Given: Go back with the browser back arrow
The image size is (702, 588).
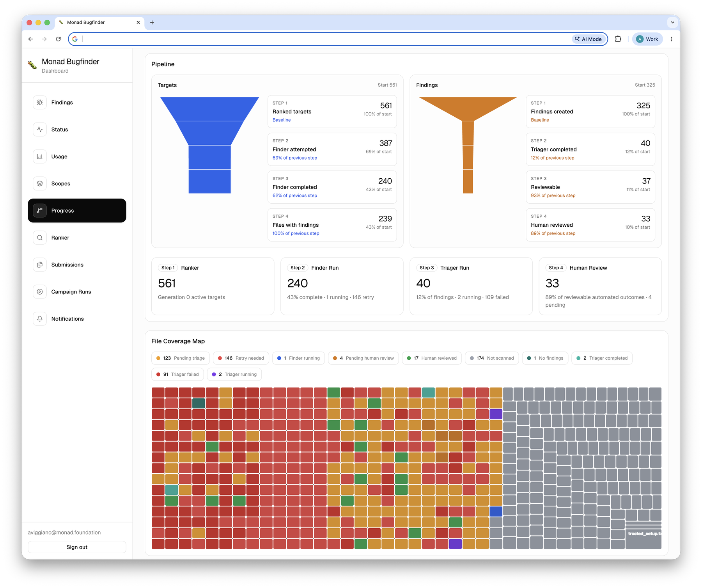Looking at the screenshot, I should [31, 39].
